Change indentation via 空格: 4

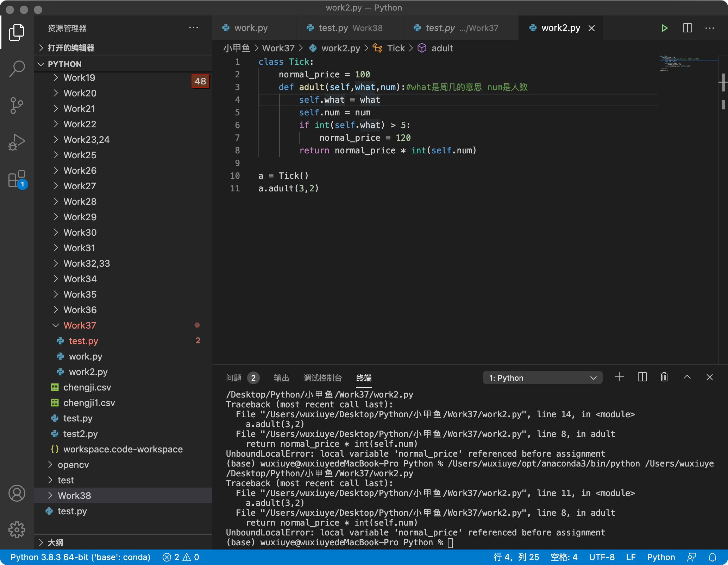(564, 557)
